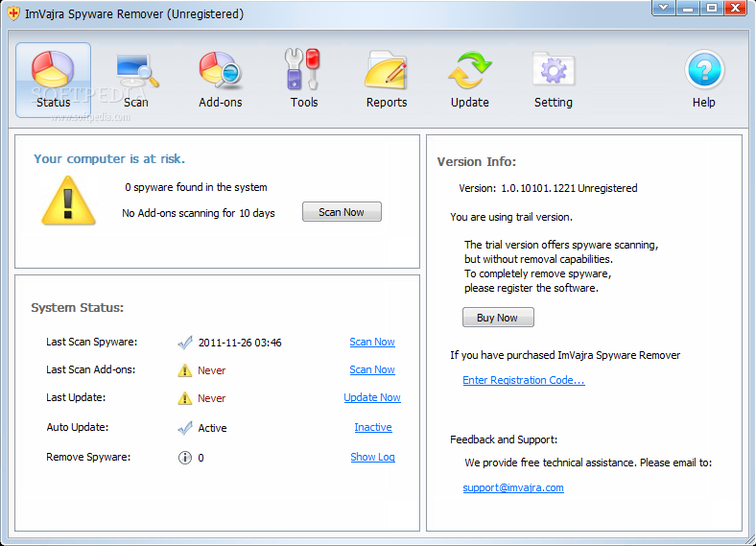756x546 pixels.
Task: Click 'Your computer is at risk.' heading
Action: point(109,158)
